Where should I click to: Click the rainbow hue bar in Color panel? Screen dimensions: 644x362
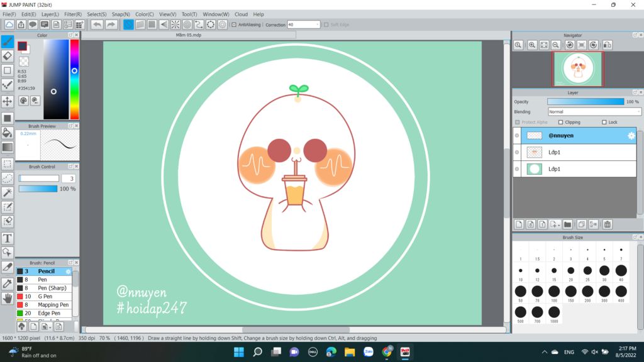point(74,79)
